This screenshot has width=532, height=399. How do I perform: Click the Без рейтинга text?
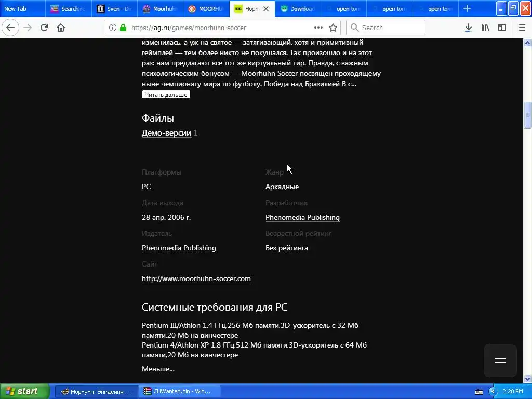[x=287, y=248]
